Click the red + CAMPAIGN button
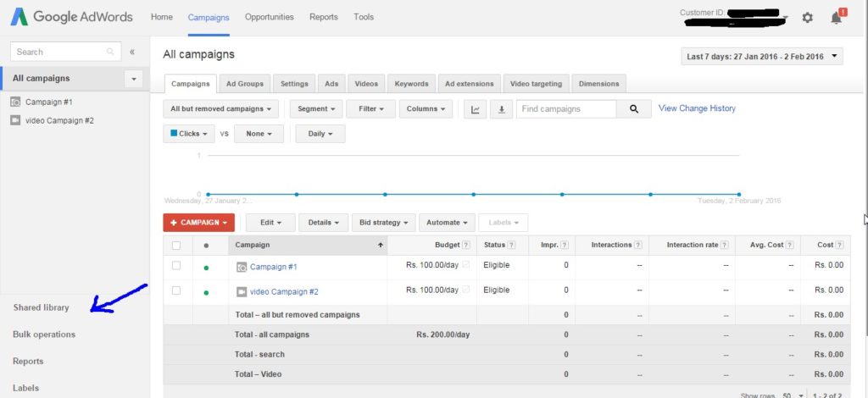Screen dimensions: 868x398 click(x=198, y=223)
